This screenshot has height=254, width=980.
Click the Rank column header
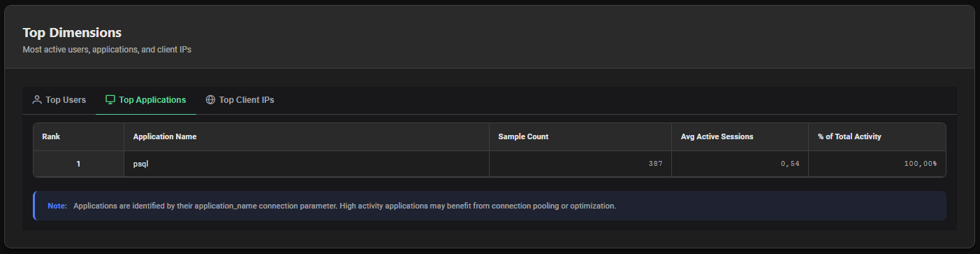coord(79,136)
